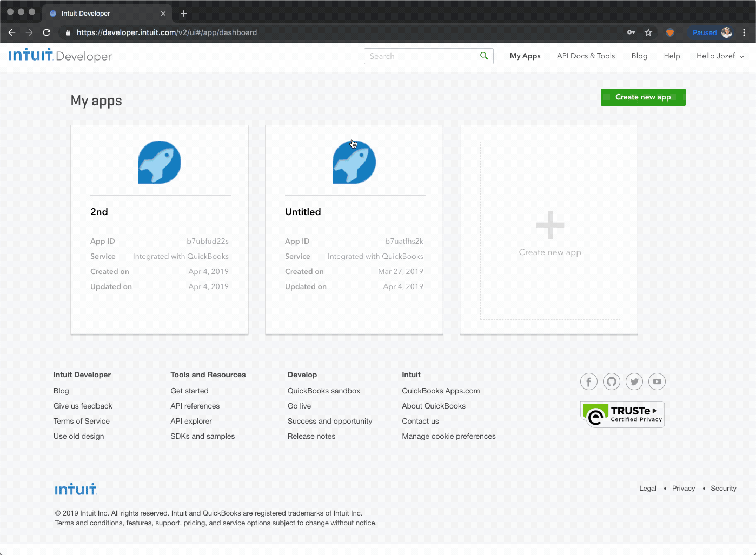
Task: Open Success and opportunity link
Action: tap(330, 421)
